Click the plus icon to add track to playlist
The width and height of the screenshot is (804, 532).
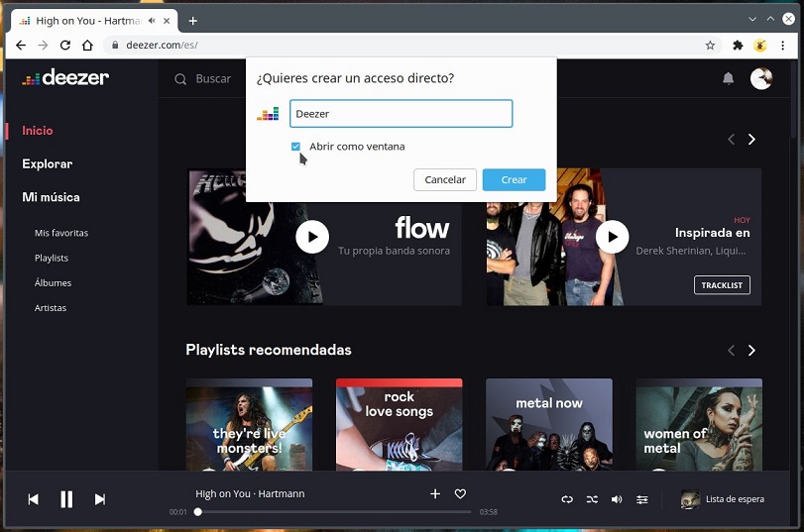coord(435,493)
